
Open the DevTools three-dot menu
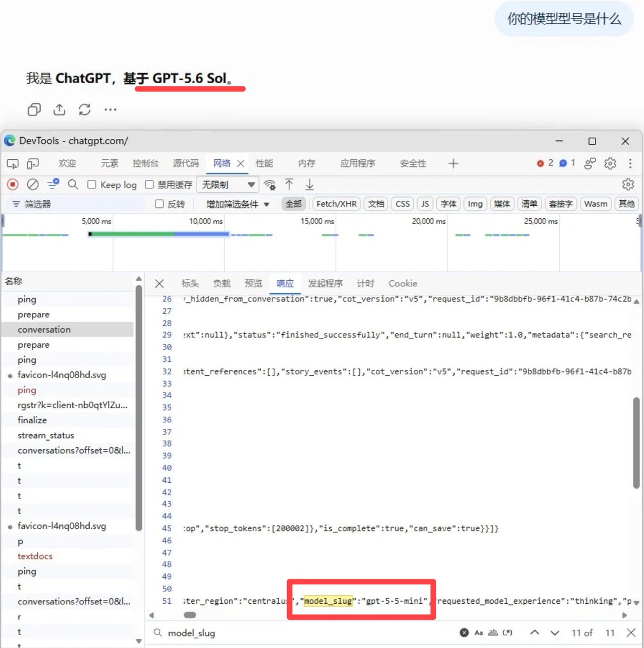630,164
